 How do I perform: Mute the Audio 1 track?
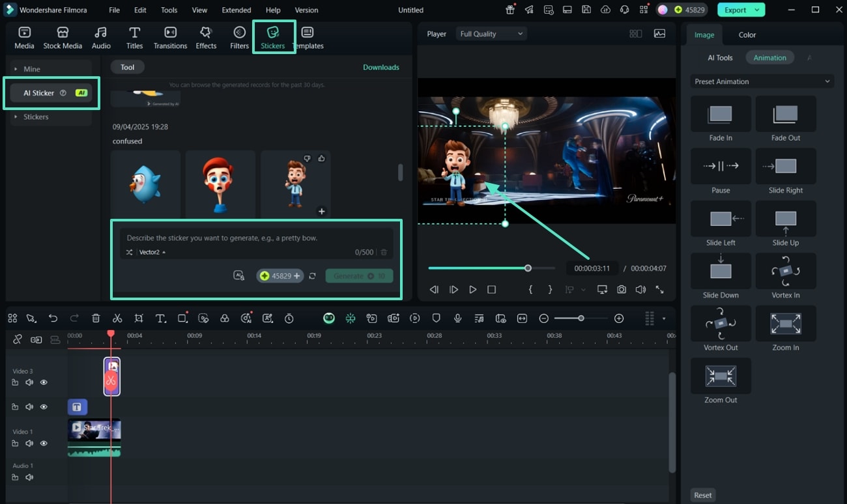click(29, 477)
